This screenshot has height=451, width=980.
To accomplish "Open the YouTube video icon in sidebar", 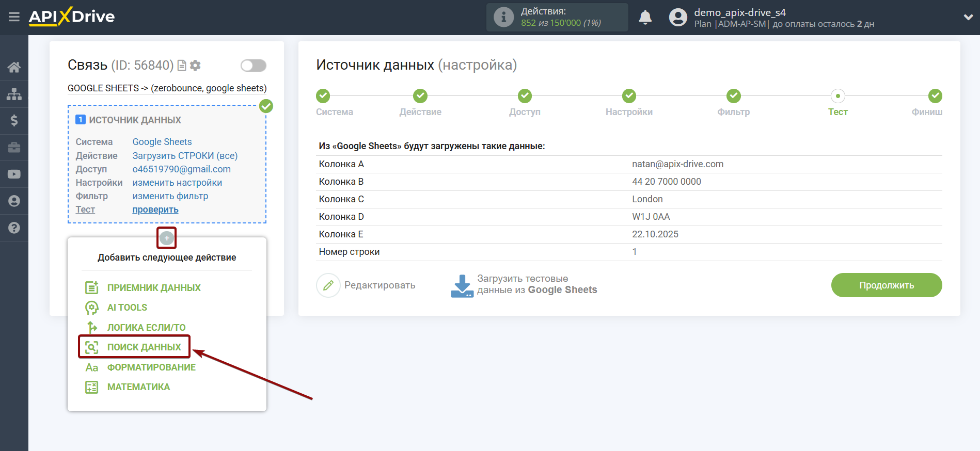I will click(14, 174).
